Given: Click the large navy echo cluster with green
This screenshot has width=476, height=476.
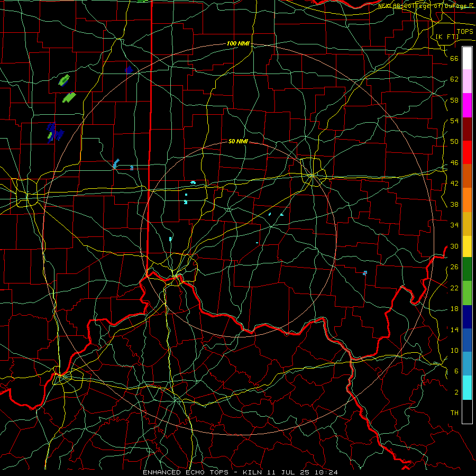Looking at the screenshot, I should pyautogui.click(x=55, y=133).
